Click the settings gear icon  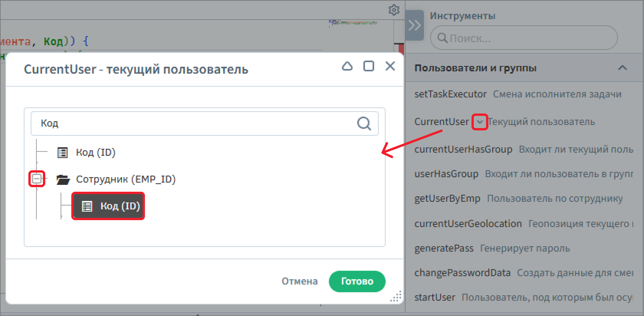coord(394,10)
